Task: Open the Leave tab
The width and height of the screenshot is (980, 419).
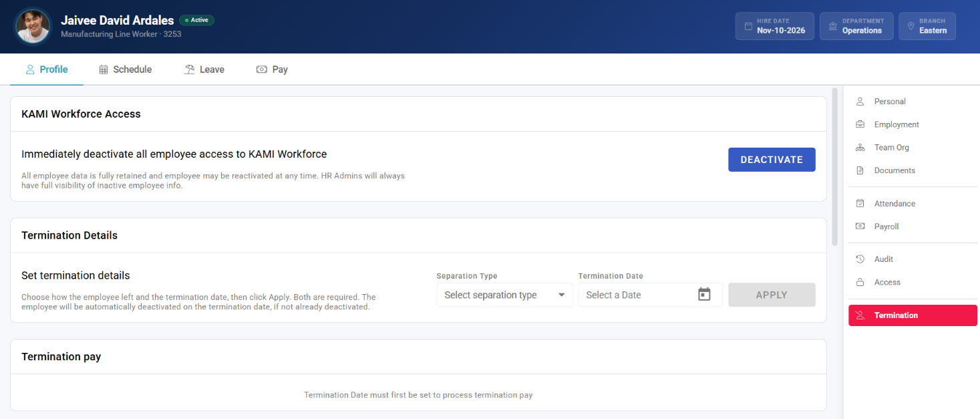Action: point(204,69)
